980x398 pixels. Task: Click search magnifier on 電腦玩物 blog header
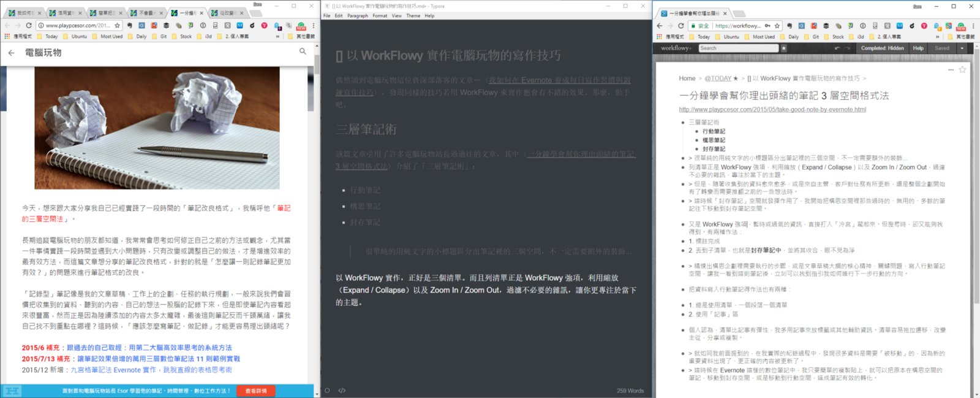(303, 52)
